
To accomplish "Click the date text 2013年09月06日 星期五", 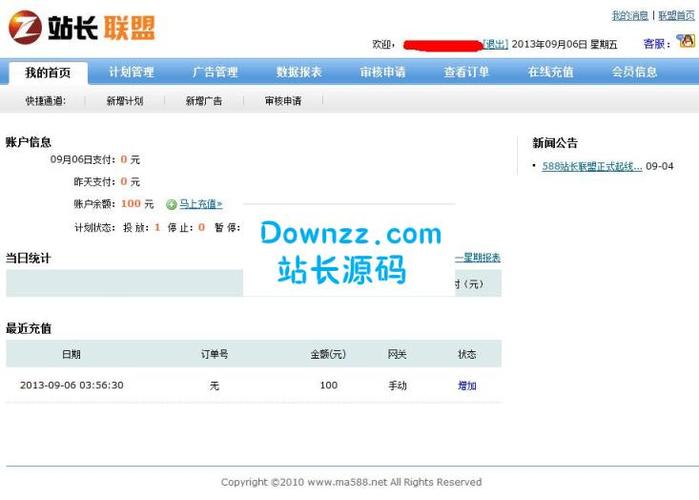I will [x=564, y=44].
